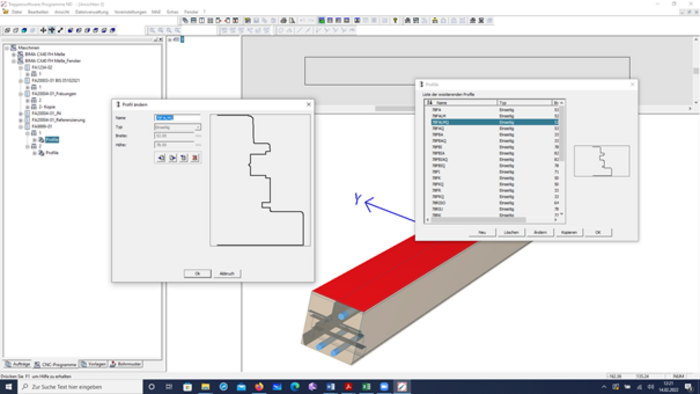This screenshot has width=700, height=394.
Task: Click the leftmost icon button under Höhe field
Action: point(161,158)
